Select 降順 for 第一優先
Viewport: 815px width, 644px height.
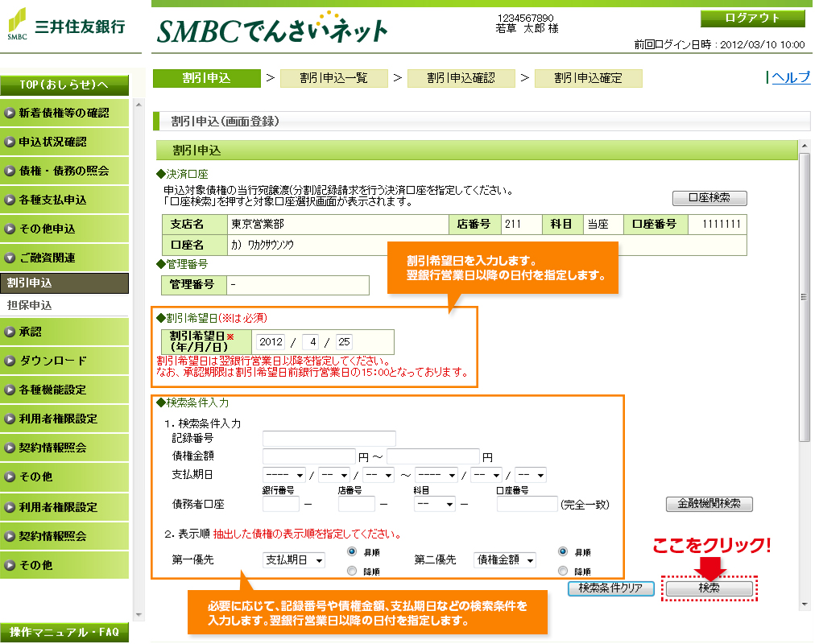352,571
